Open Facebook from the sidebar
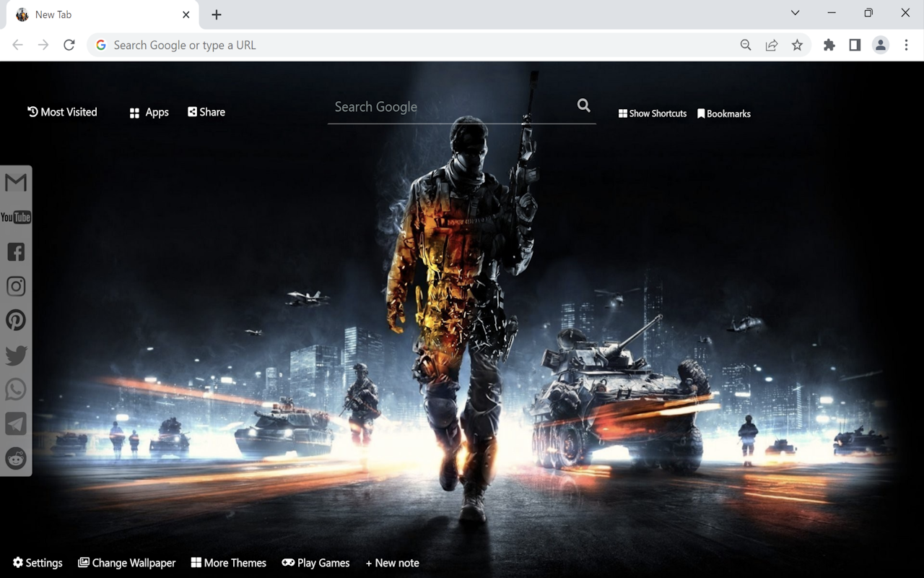This screenshot has width=924, height=578. coord(16,251)
